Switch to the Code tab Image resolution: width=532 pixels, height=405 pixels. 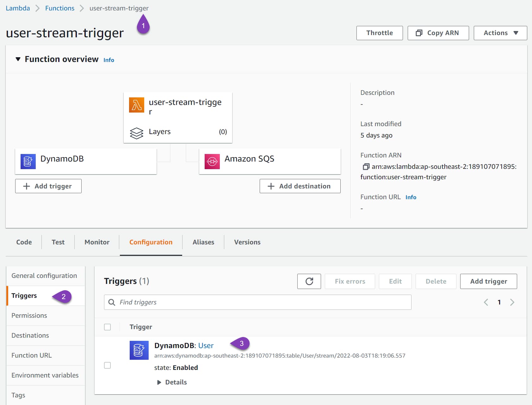(24, 242)
